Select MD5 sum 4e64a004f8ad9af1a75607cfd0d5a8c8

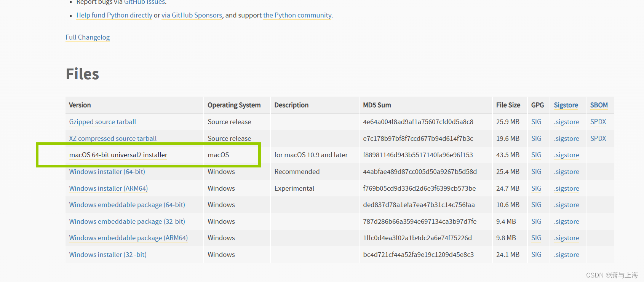tap(418, 122)
